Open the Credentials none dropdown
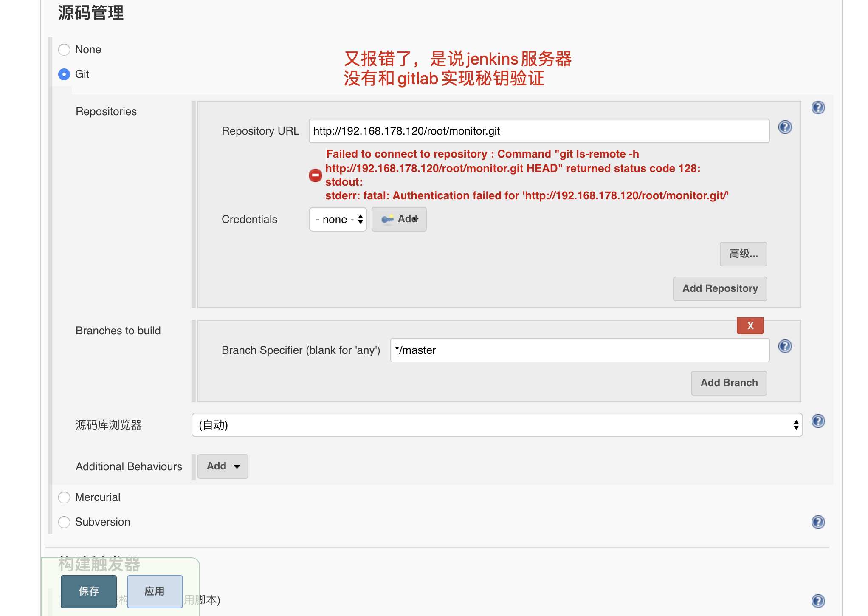 click(338, 219)
